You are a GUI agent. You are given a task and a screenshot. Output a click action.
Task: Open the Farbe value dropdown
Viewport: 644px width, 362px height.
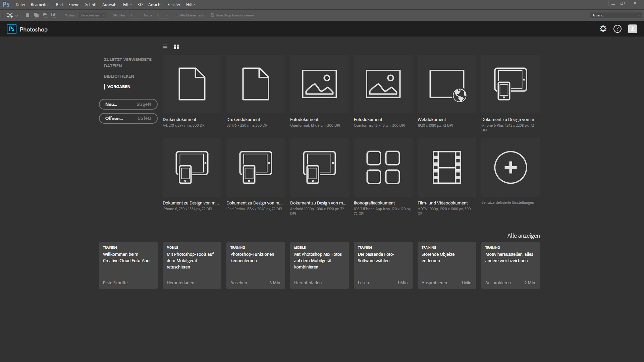(x=163, y=15)
